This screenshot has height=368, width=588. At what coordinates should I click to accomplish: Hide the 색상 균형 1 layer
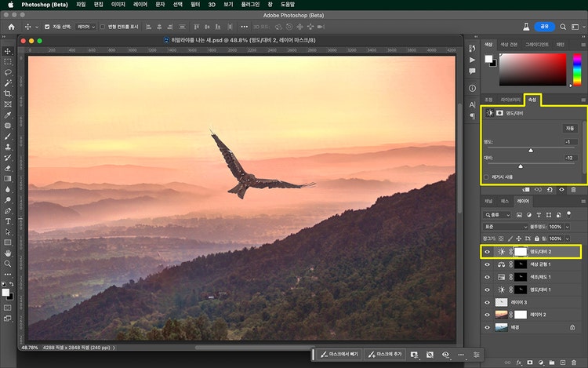click(x=487, y=264)
